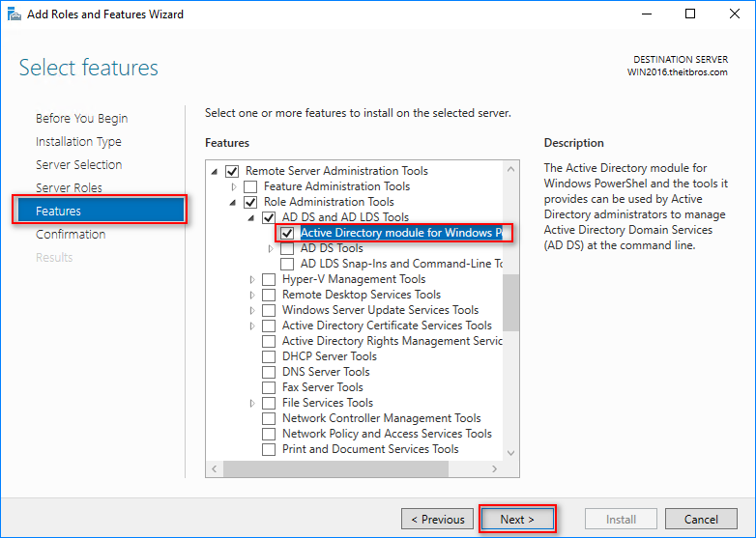Cancel the Add Roles wizard
The height and width of the screenshot is (538, 756).
[701, 520]
